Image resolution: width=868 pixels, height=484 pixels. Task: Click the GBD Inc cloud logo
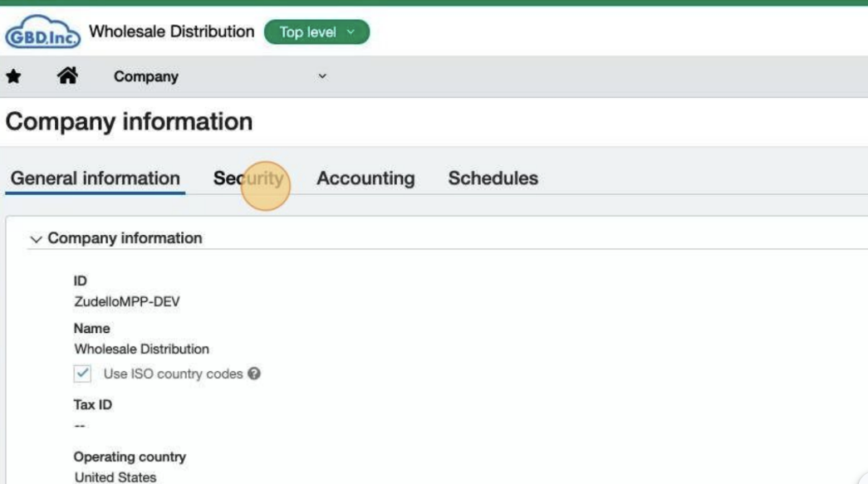coord(42,33)
